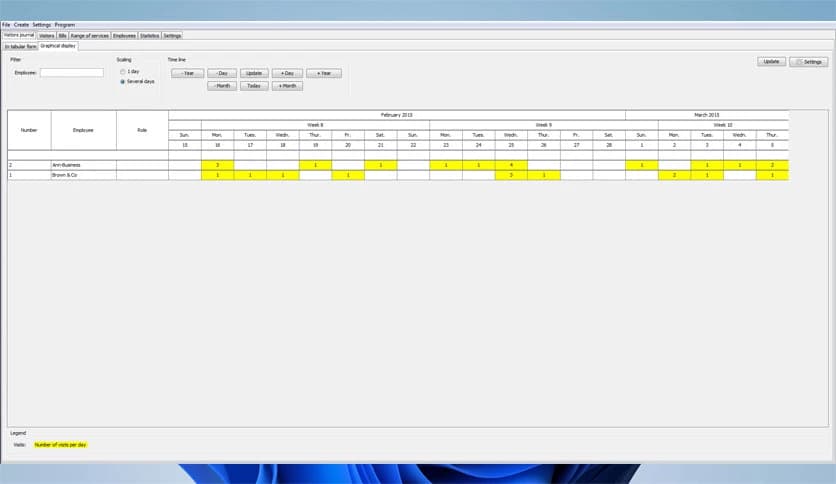This screenshot has width=836, height=484.
Task: Open the Statistics tab
Action: (x=149, y=36)
